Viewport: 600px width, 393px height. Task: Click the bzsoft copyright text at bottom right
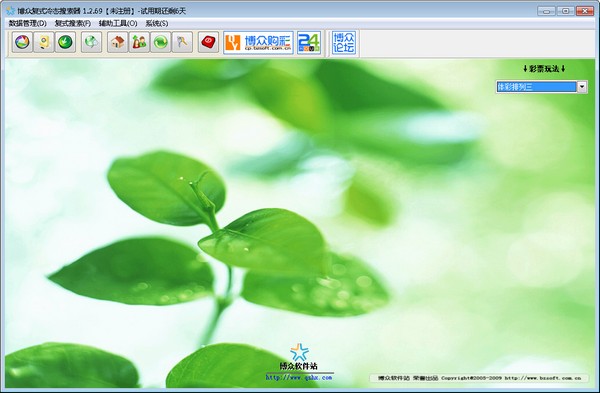coord(479,378)
